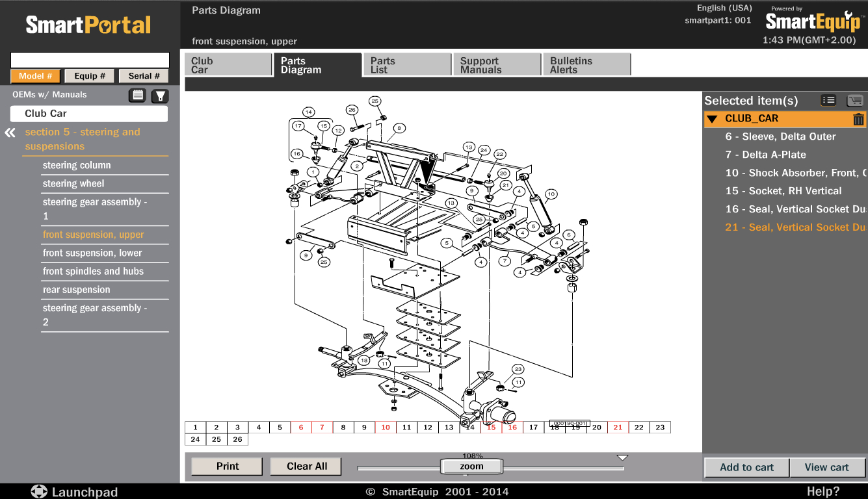Select diagram page number 10
The width and height of the screenshot is (868, 499).
pos(385,427)
